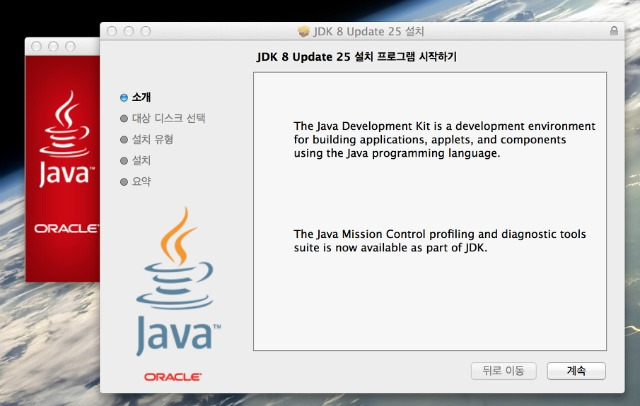Image resolution: width=640 pixels, height=406 pixels.
Task: Close the red Java window behind
Action: pyautogui.click(x=36, y=47)
